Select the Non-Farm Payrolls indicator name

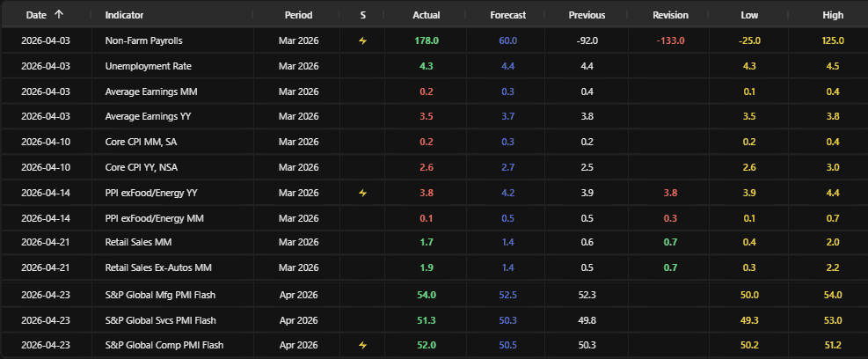(143, 40)
